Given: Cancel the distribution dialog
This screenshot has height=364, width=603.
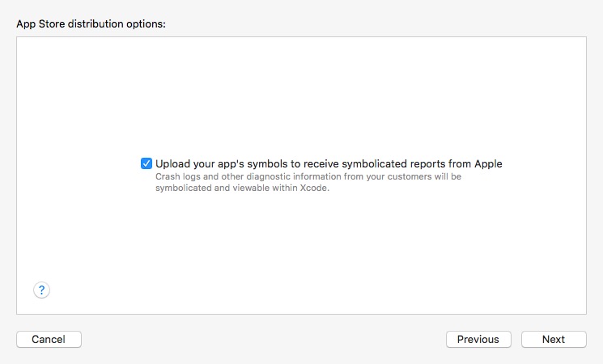Looking at the screenshot, I should [x=49, y=340].
